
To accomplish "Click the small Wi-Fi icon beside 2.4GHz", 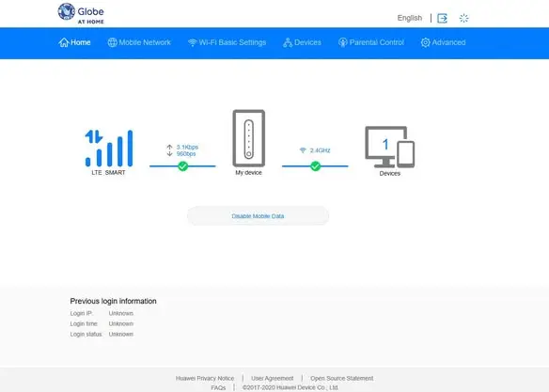I will tap(303, 150).
